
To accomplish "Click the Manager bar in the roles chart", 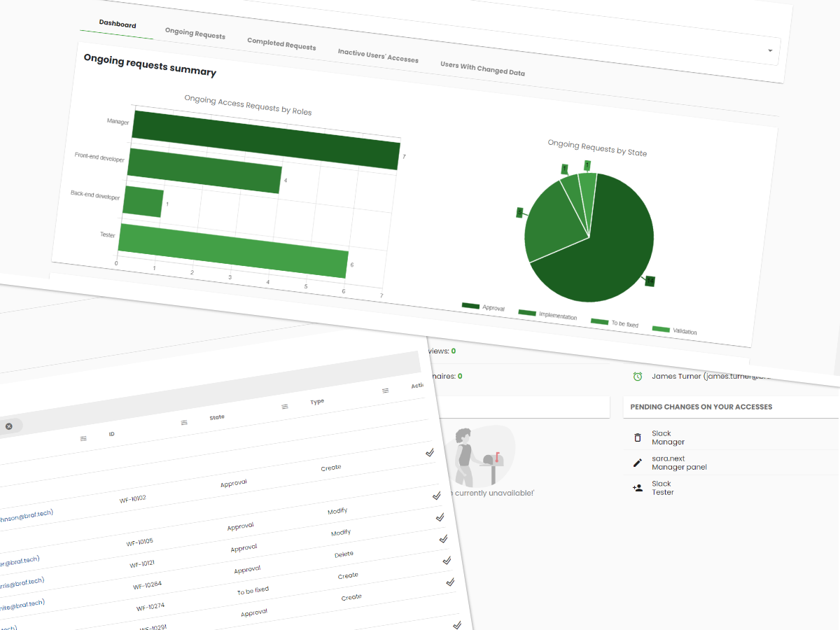I will coord(266,139).
